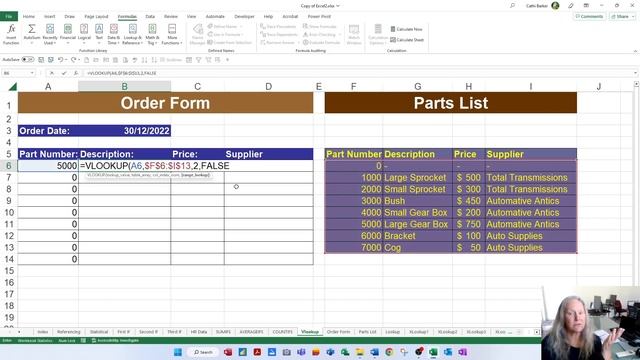Viewport: 640px width, 360px height.
Task: Cancel the formula entry with X icon
Action: 52,73
